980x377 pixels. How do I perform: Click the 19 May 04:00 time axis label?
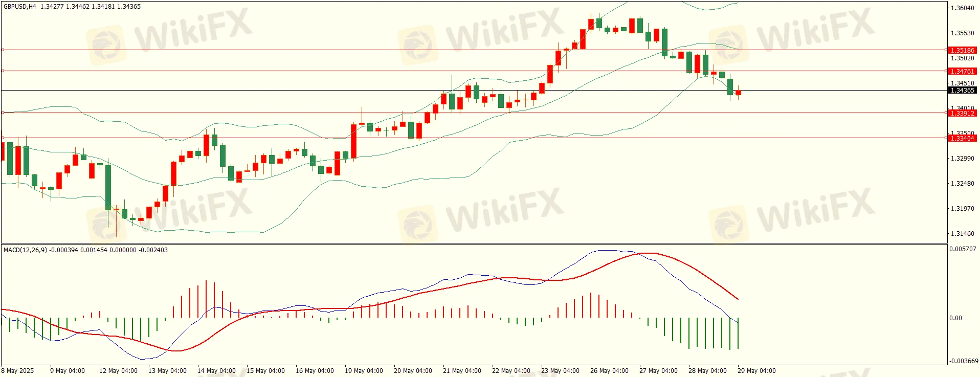(363, 371)
